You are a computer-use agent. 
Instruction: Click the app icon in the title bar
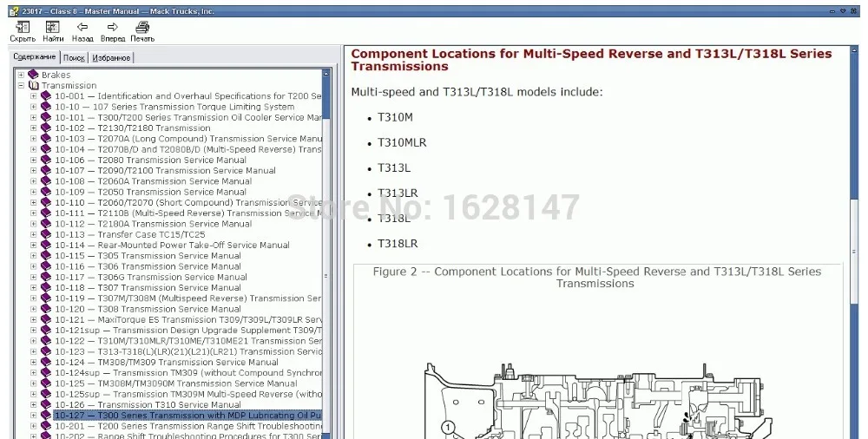14,11
